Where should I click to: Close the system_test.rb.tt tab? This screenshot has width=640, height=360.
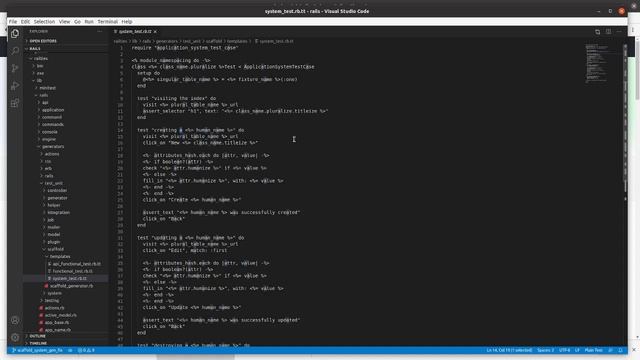[156, 31]
